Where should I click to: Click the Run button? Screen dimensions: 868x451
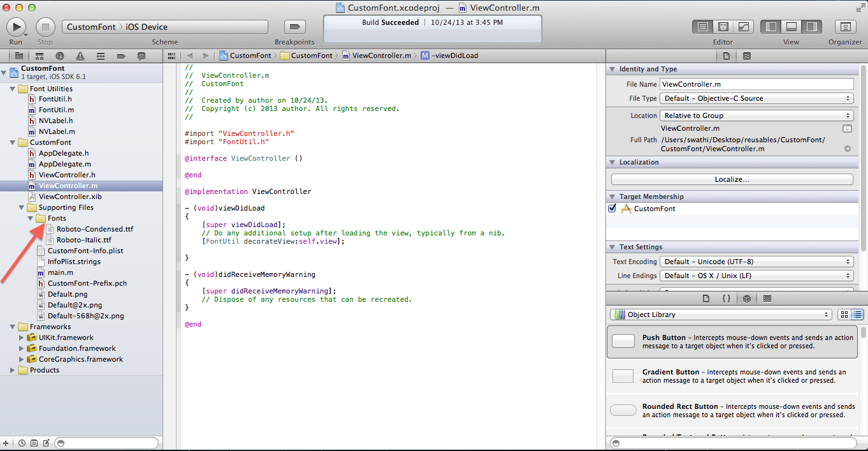(16, 27)
